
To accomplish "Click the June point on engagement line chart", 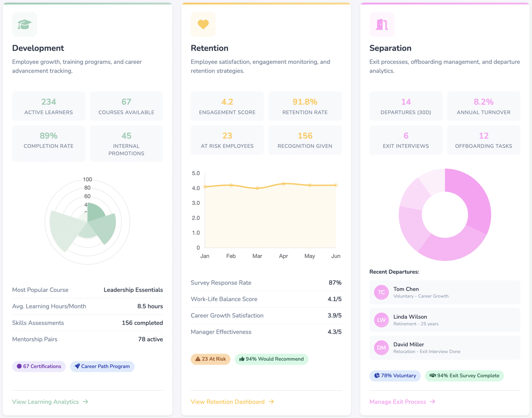I will coord(335,185).
